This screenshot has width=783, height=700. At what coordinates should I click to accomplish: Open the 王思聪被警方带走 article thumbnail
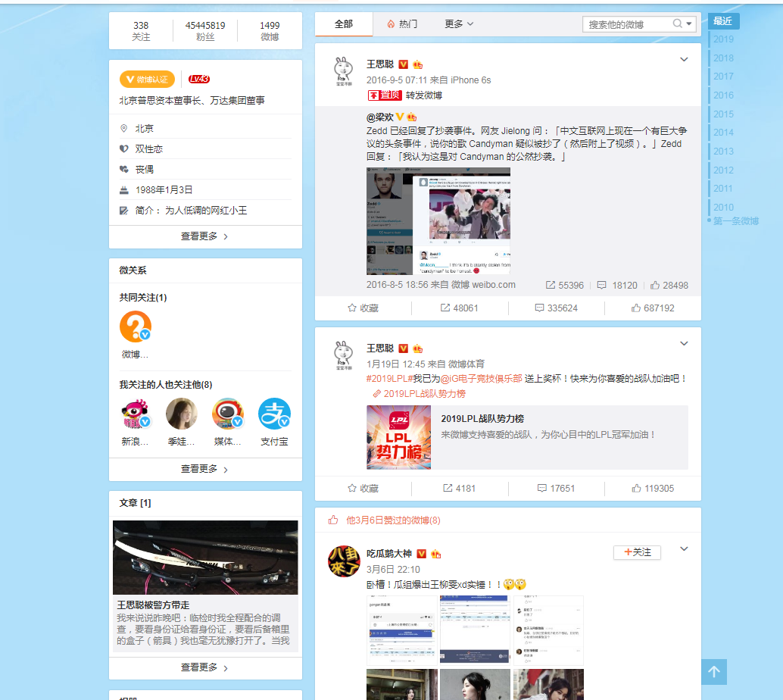(x=205, y=558)
